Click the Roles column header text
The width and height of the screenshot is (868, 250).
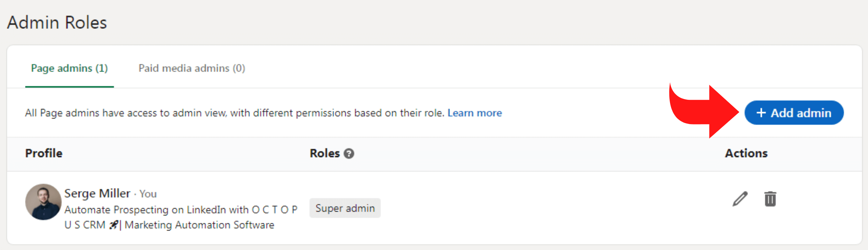(324, 153)
